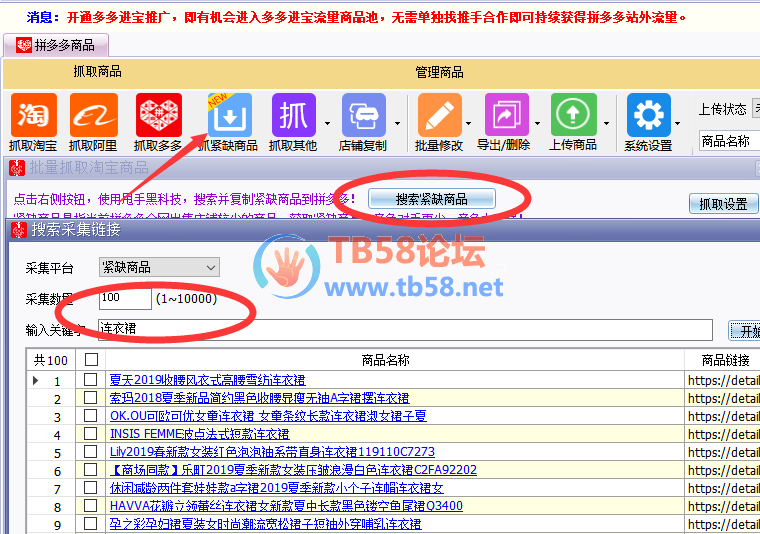Click the 抓取设置 button

tap(722, 204)
